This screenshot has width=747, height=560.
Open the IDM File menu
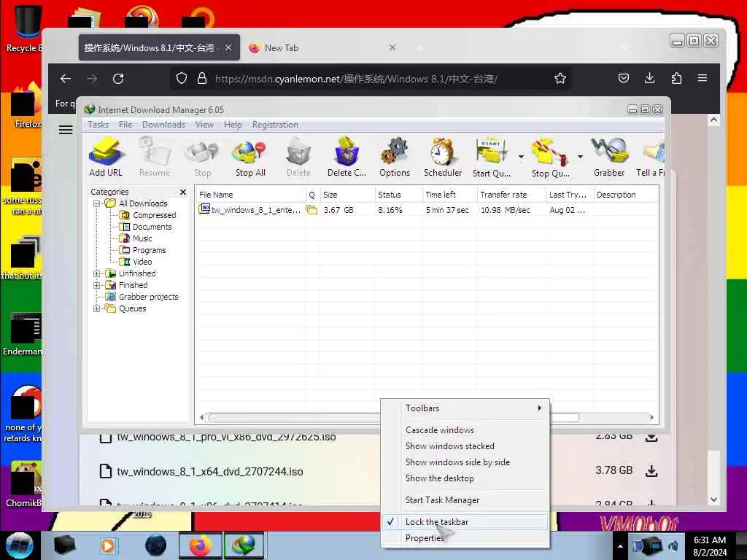pos(125,125)
